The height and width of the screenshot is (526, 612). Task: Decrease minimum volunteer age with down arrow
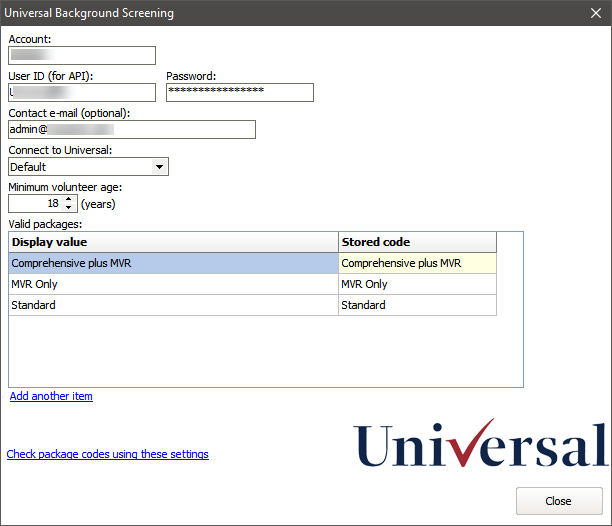point(69,208)
